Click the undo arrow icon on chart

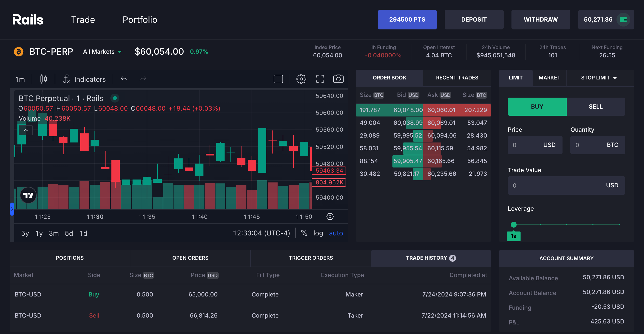tap(124, 79)
